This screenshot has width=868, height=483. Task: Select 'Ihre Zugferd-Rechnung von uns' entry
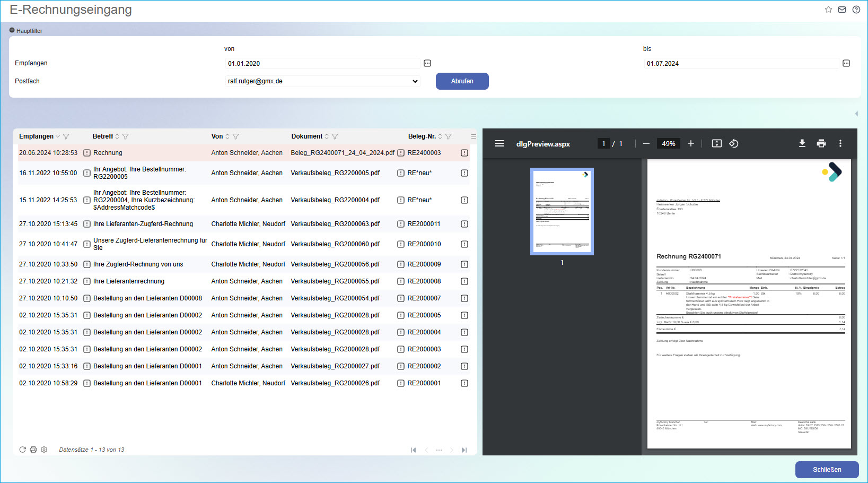[138, 264]
